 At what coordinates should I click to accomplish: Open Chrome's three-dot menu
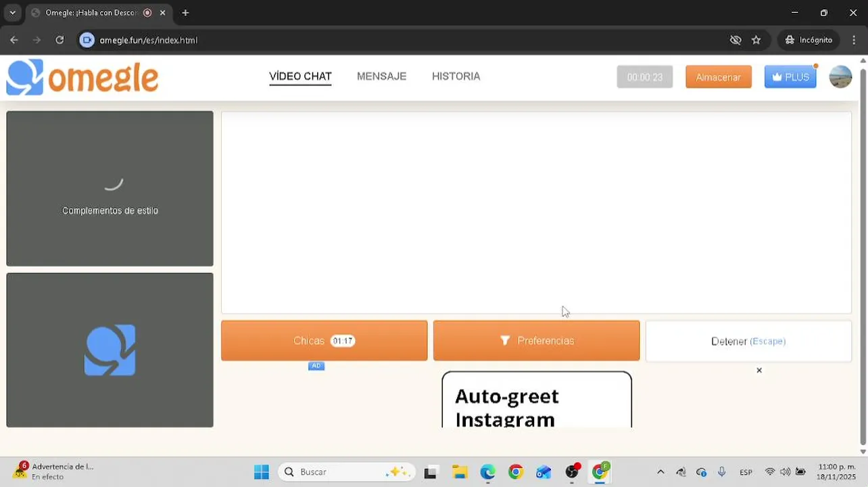pos(853,40)
